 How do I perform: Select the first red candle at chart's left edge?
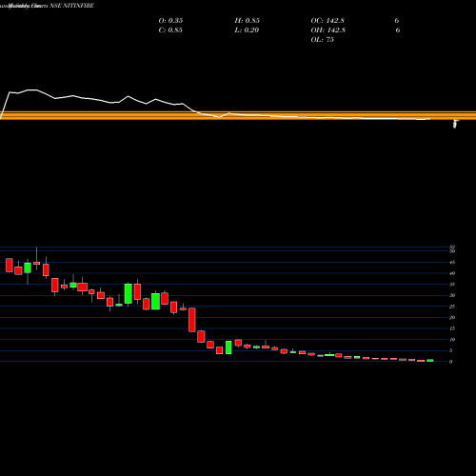coord(10,265)
